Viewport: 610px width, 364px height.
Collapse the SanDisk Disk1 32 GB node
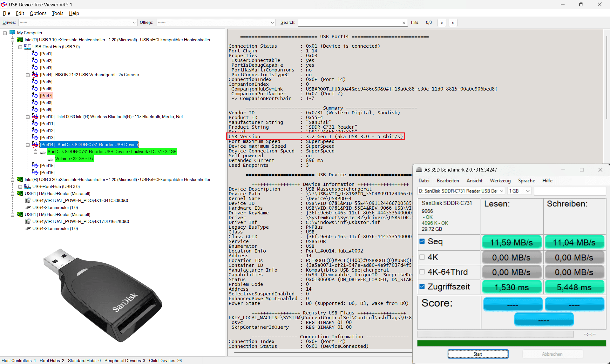(36, 152)
